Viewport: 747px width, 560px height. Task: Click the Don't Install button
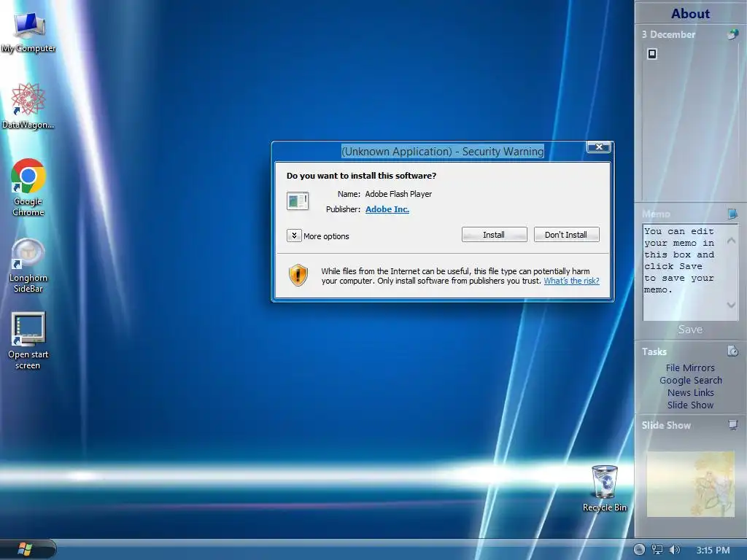(x=566, y=235)
